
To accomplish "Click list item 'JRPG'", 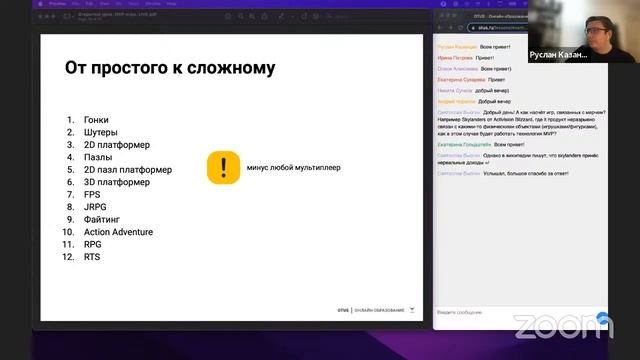I will coord(95,207).
